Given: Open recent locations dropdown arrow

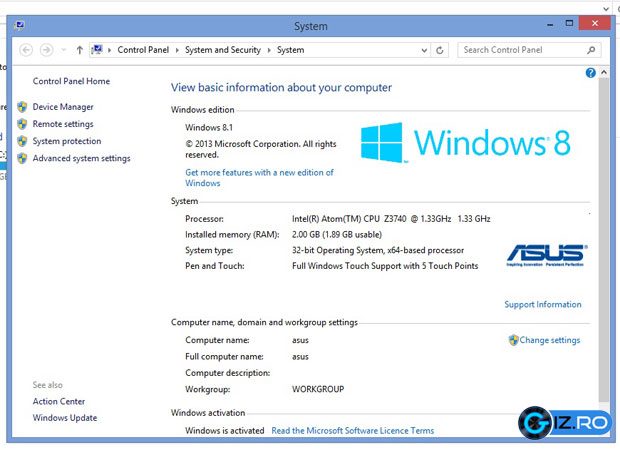Looking at the screenshot, I should 63,50.
